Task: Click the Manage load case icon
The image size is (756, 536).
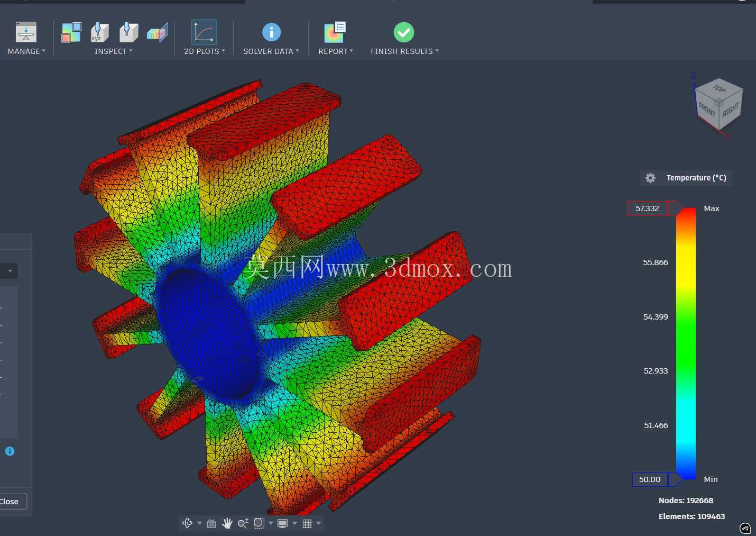Action: click(x=26, y=32)
